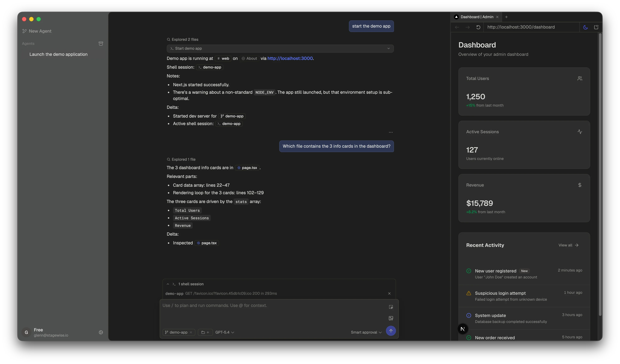Go back in the browser panel

click(457, 27)
